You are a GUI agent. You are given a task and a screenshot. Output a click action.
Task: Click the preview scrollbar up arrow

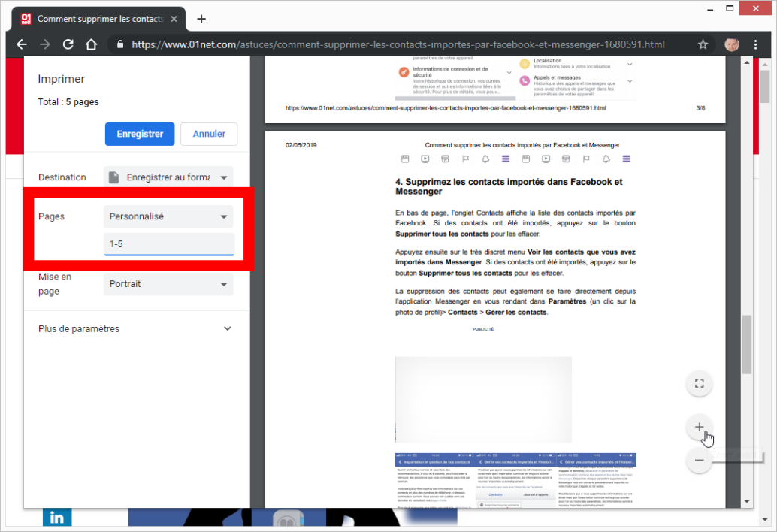coord(747,62)
